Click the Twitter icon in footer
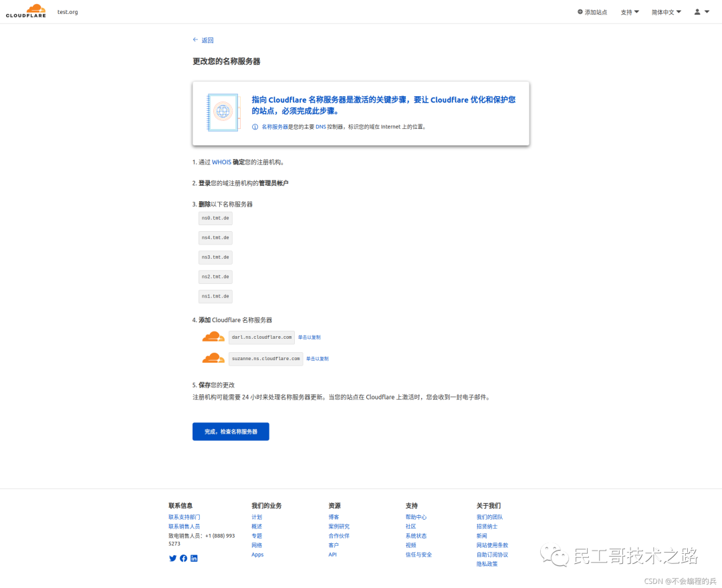 172,559
